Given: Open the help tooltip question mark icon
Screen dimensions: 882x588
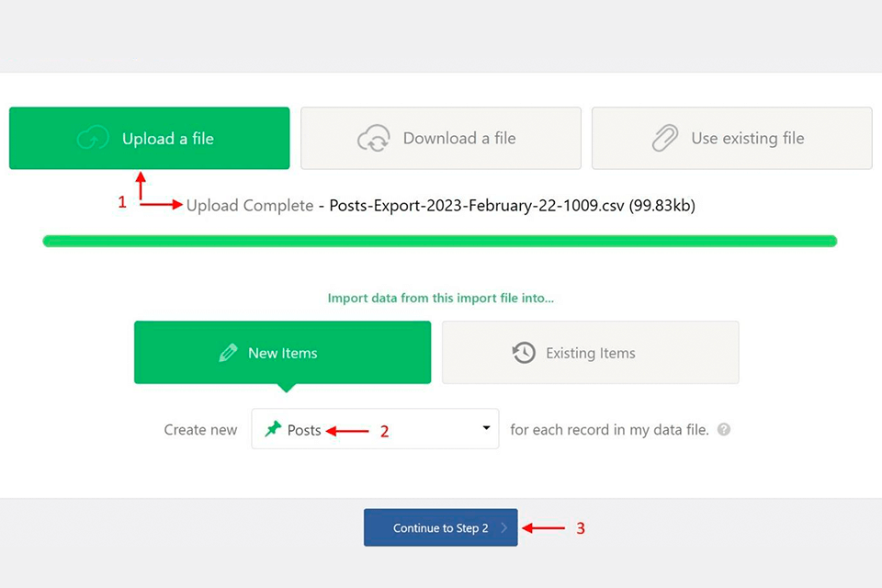Looking at the screenshot, I should (x=724, y=429).
